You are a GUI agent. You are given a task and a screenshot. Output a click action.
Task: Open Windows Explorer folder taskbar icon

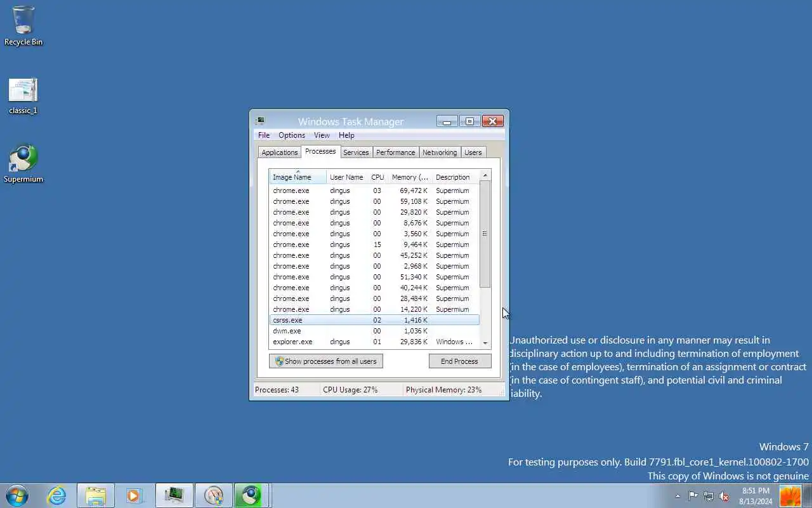click(96, 495)
